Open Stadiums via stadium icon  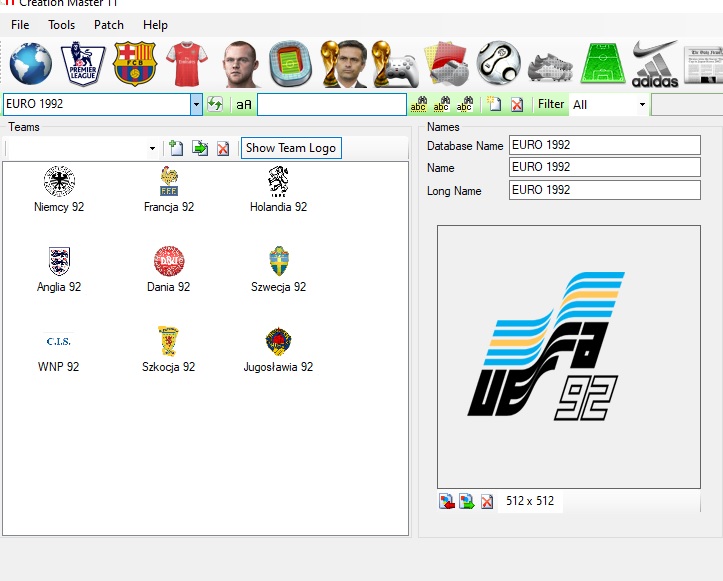pyautogui.click(x=290, y=64)
